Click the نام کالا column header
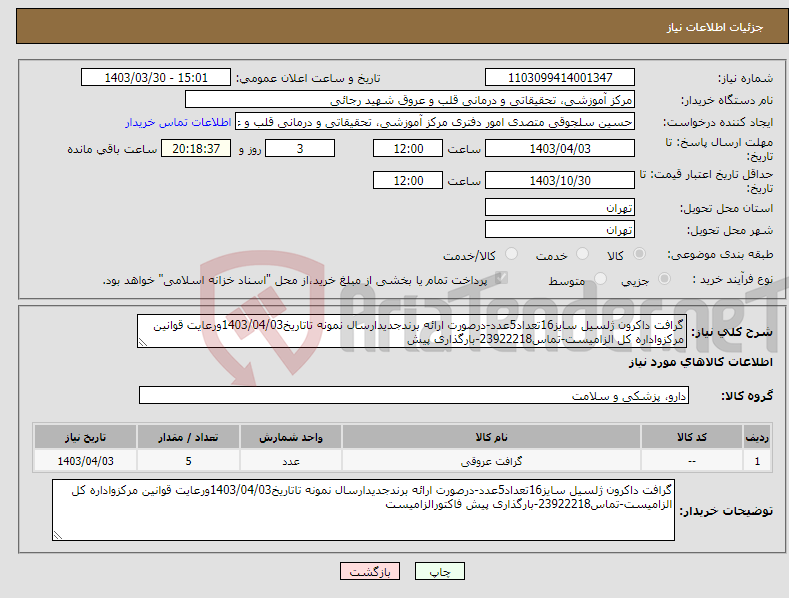The width and height of the screenshot is (789, 598). click(x=491, y=437)
